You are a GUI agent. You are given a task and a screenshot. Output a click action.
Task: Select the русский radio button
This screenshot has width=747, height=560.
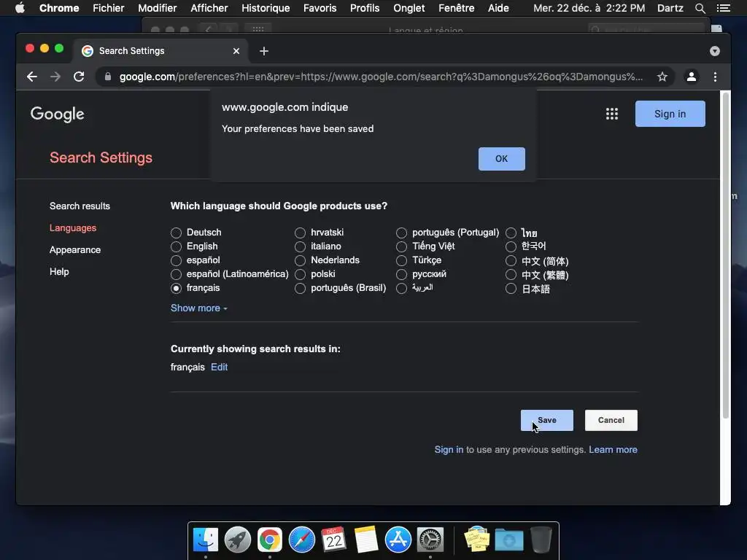coord(402,274)
